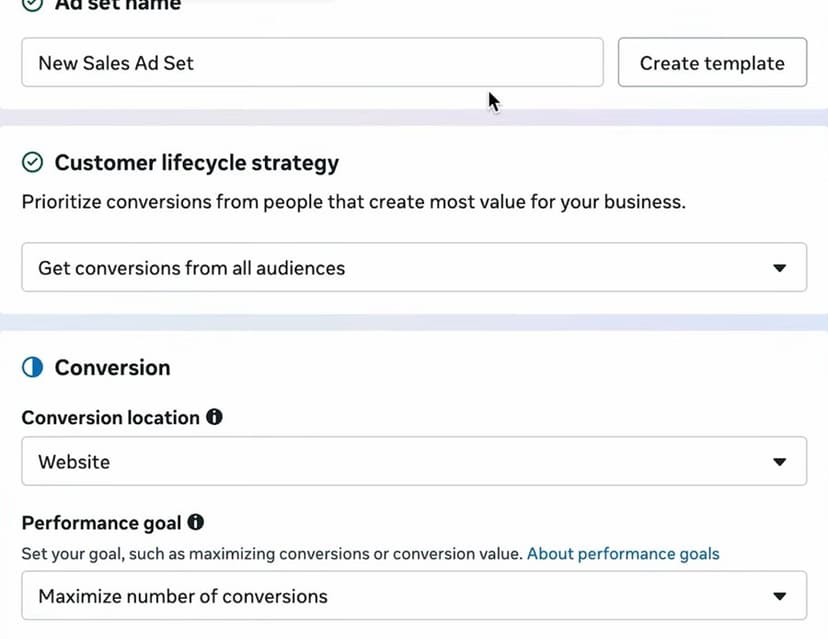Open the Conversion location Website dropdown
The width and height of the screenshot is (828, 639).
[x=414, y=461]
